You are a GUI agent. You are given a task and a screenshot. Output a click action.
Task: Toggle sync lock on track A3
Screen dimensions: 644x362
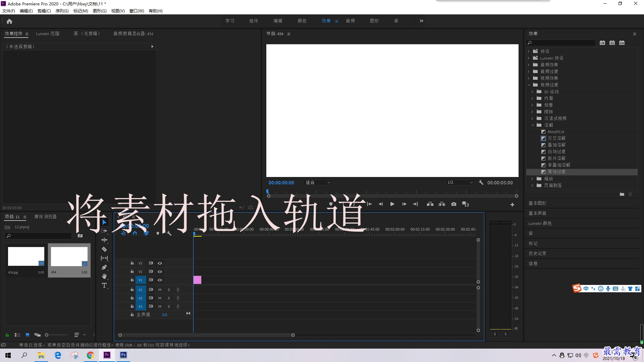click(151, 306)
